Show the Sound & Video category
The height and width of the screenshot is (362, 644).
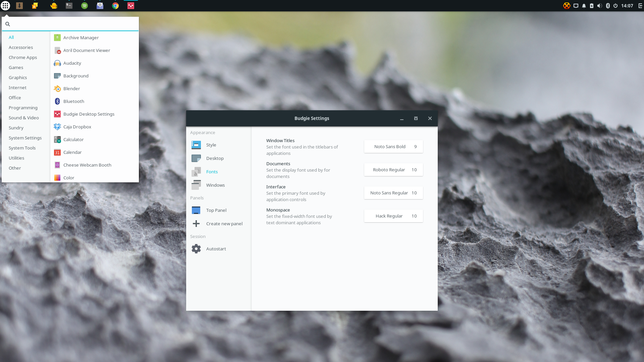[x=24, y=118]
